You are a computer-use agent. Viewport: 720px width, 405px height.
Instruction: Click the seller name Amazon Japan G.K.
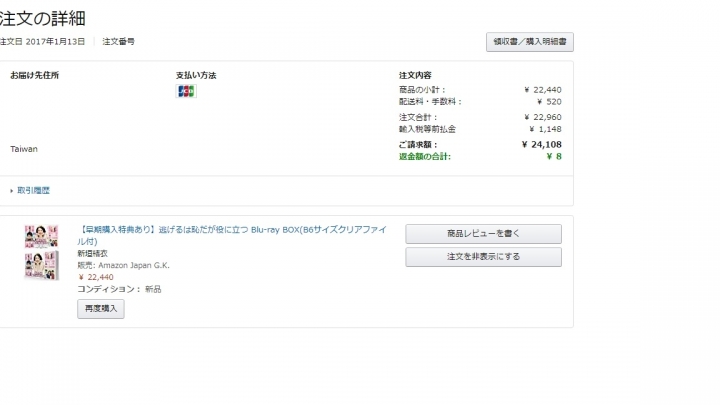tap(134, 265)
